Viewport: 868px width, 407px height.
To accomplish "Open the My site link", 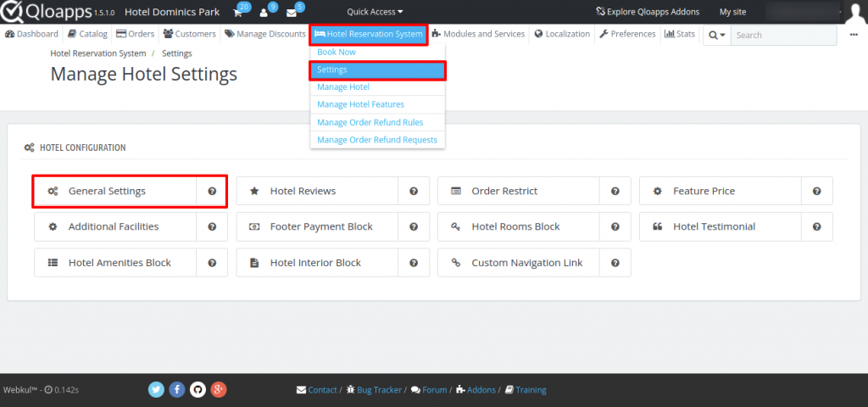I will 733,12.
